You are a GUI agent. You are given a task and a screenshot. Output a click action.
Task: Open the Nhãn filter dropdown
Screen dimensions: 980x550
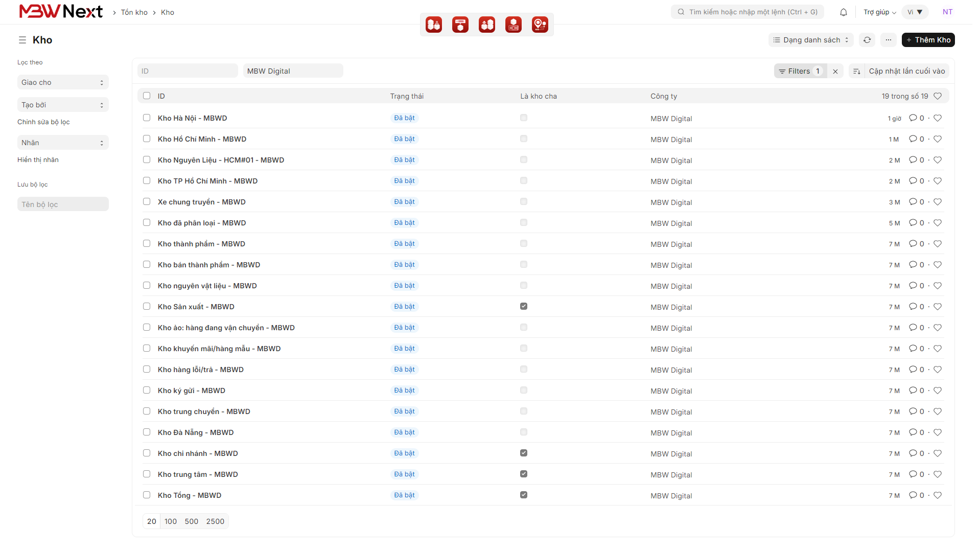(x=63, y=143)
